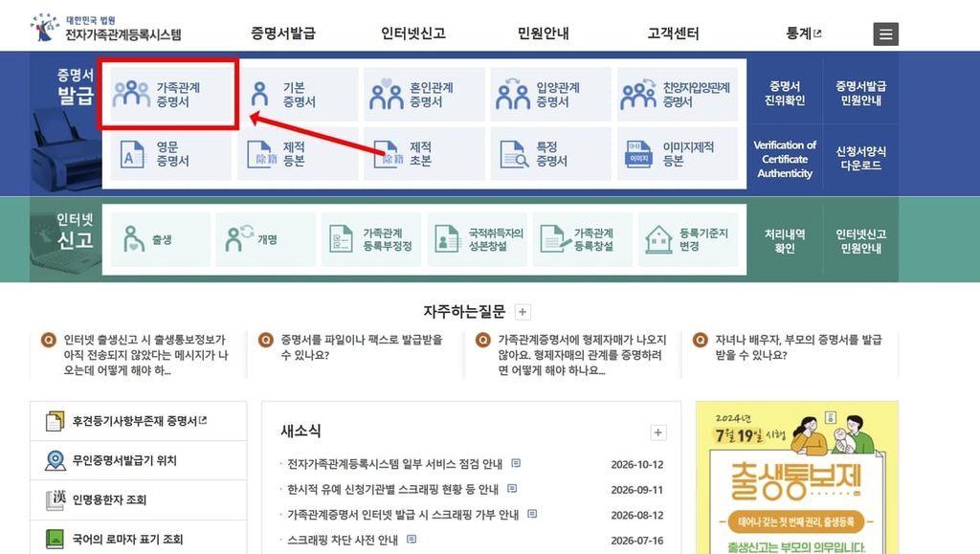Find 무인증명서발급기 위치 link
980x554 pixels.
[x=139, y=460]
